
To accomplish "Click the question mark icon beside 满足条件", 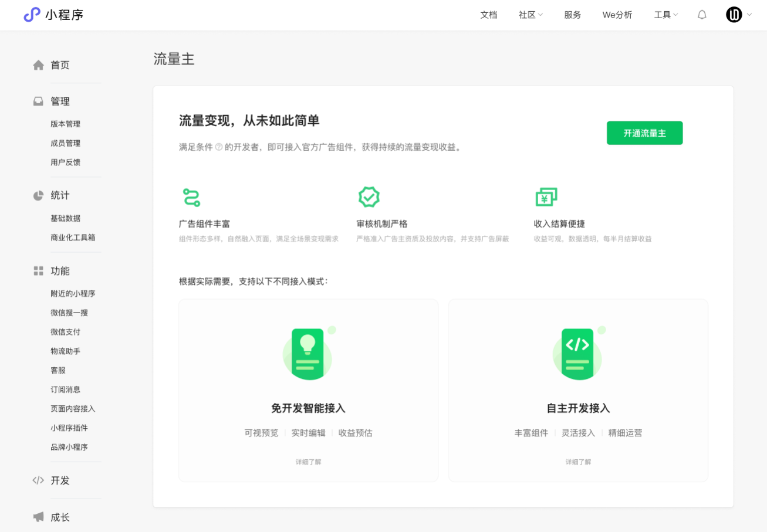I will point(219,147).
